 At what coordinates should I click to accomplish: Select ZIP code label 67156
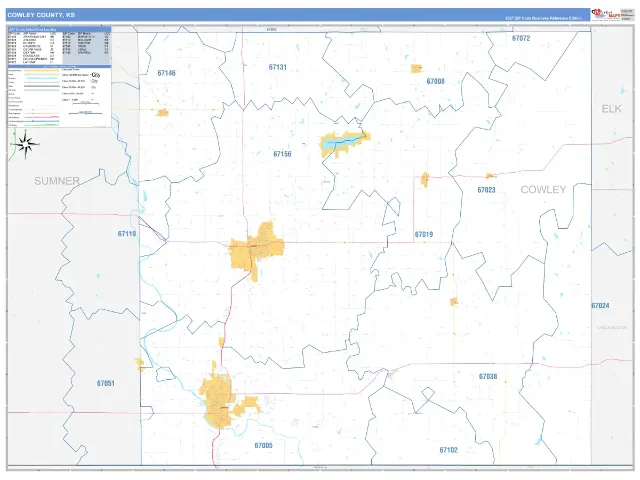pyautogui.click(x=282, y=154)
